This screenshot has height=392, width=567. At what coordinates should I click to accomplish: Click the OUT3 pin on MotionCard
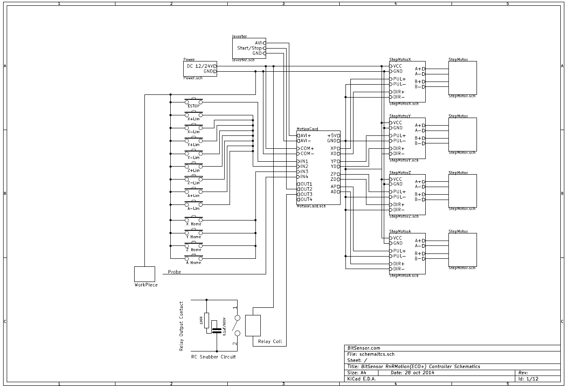click(305, 194)
